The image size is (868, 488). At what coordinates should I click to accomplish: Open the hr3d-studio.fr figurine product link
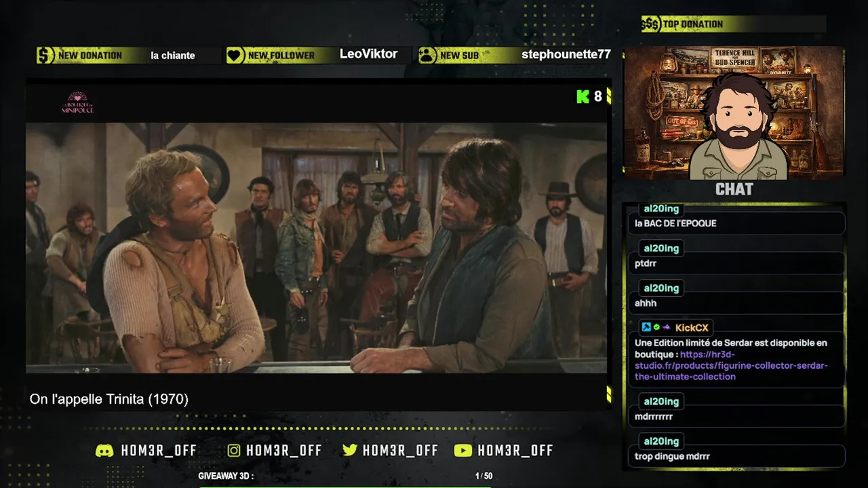731,365
